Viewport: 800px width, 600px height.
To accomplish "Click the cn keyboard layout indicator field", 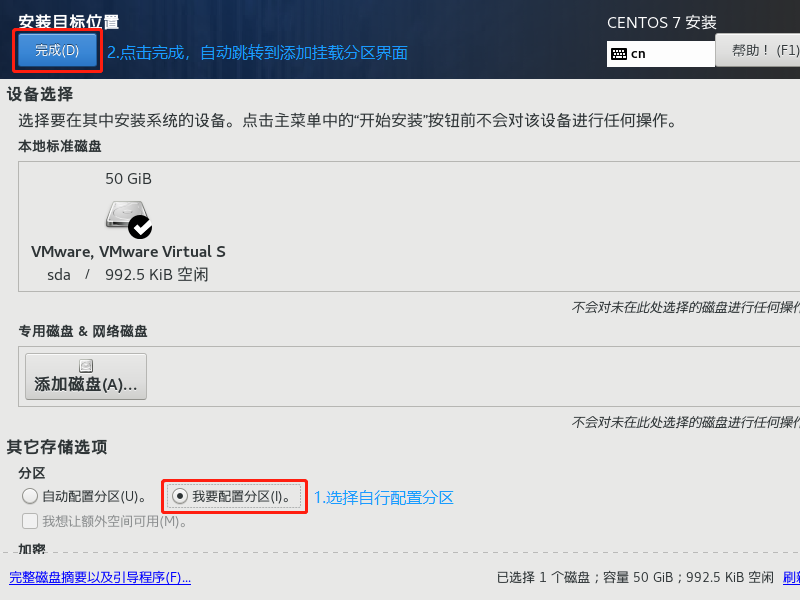I will (x=661, y=54).
